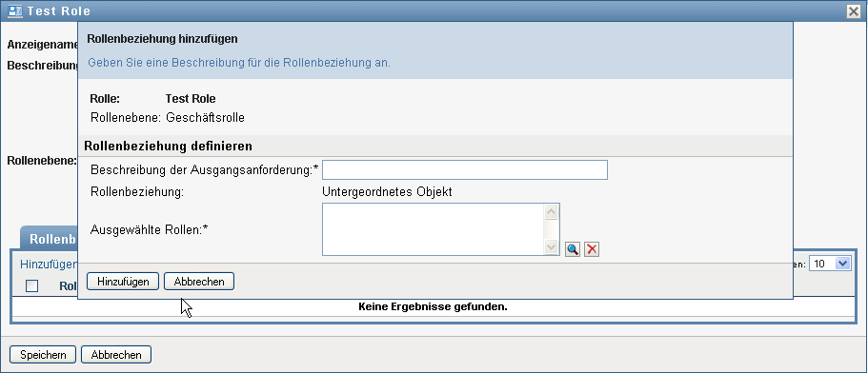
Task: Click the Keine Ergebnisse gefunden row
Action: pyautogui.click(x=434, y=306)
